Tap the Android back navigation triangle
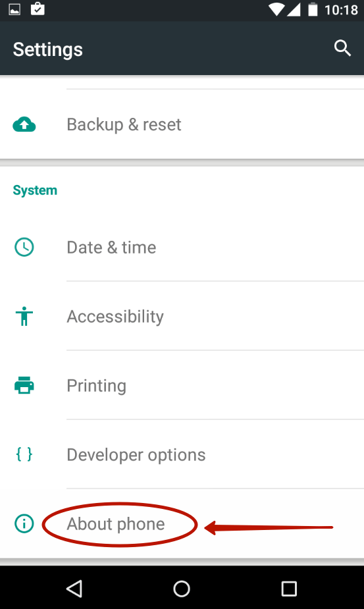Viewport: 364px width, 609px height. pyautogui.click(x=74, y=589)
